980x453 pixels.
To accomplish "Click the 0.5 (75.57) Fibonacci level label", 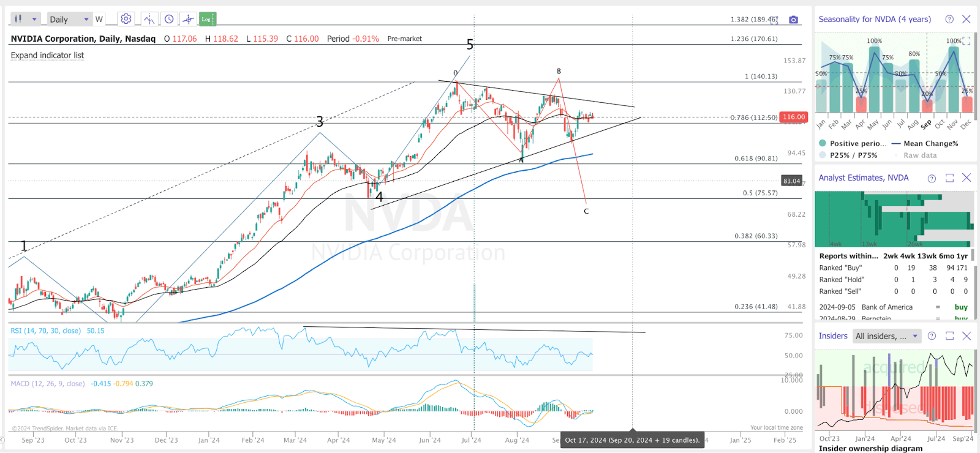I will 760,193.
